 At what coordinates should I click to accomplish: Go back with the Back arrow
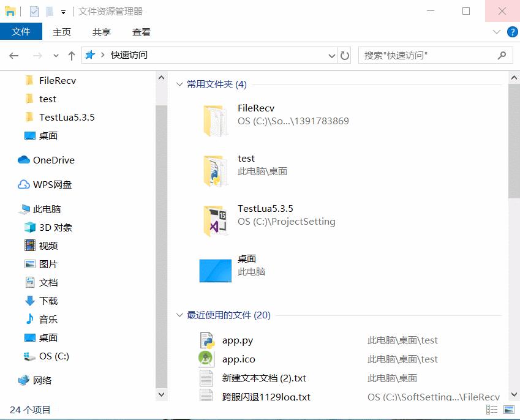click(14, 56)
